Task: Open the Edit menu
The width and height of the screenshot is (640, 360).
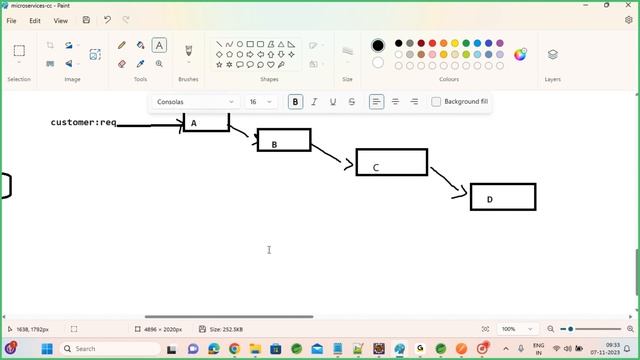Action: (x=35, y=20)
